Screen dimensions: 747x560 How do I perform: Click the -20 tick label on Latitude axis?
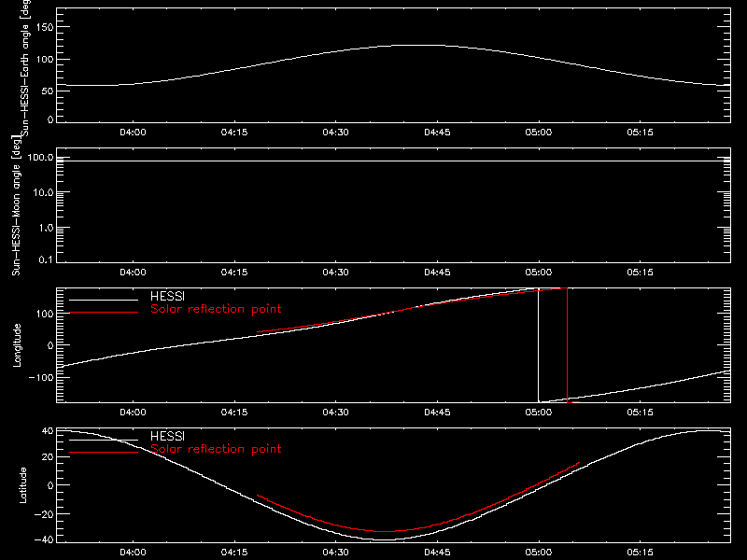(x=44, y=514)
